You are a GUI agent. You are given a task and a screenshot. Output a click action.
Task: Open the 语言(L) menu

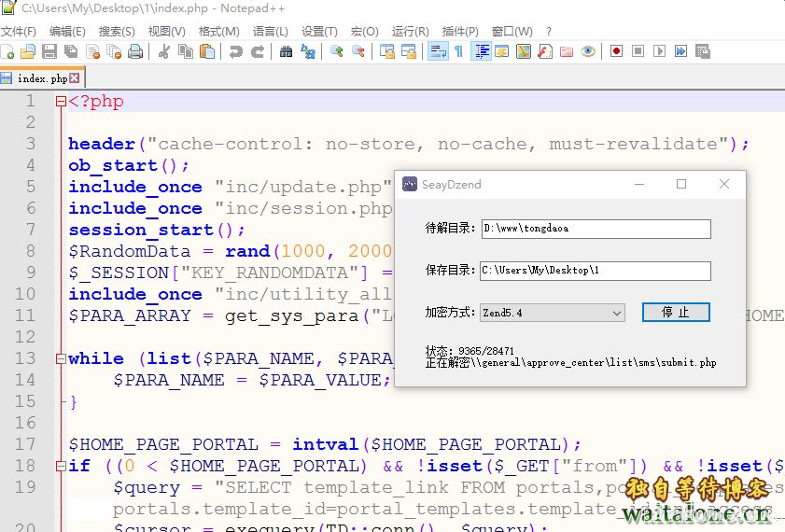click(271, 32)
